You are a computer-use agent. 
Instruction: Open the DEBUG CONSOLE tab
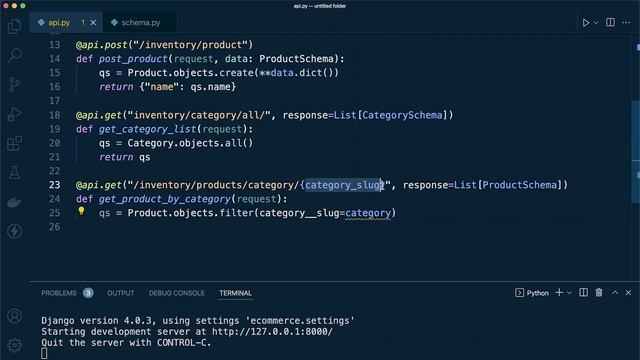[176, 293]
